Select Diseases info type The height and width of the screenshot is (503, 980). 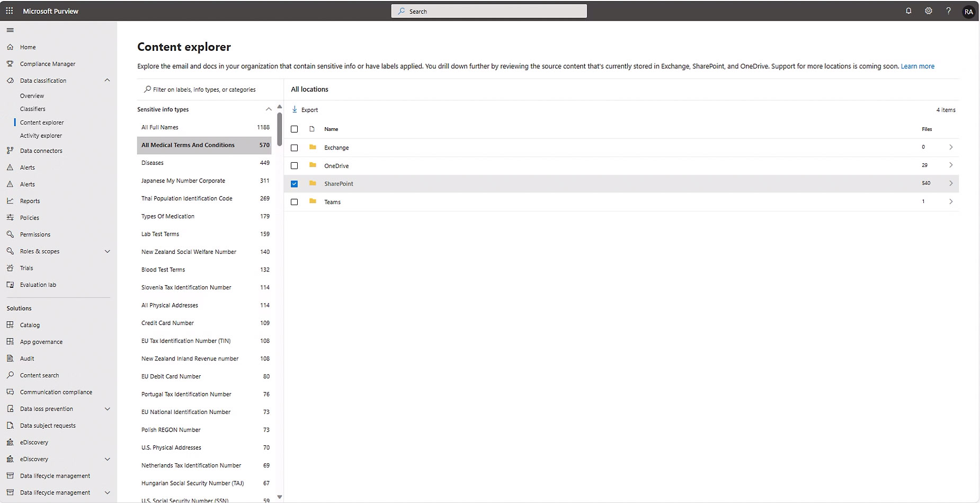point(204,163)
